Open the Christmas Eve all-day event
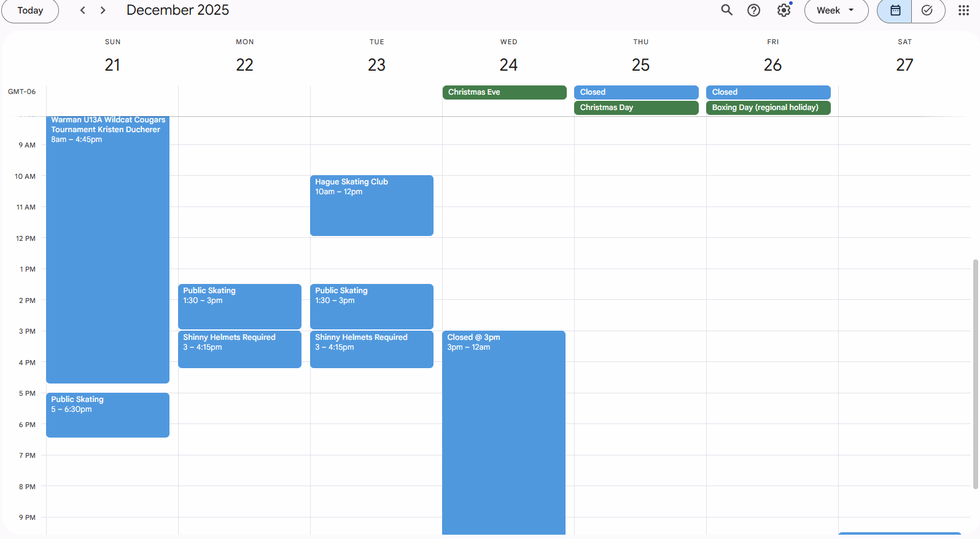Viewport: 980px width, 539px height. click(504, 92)
